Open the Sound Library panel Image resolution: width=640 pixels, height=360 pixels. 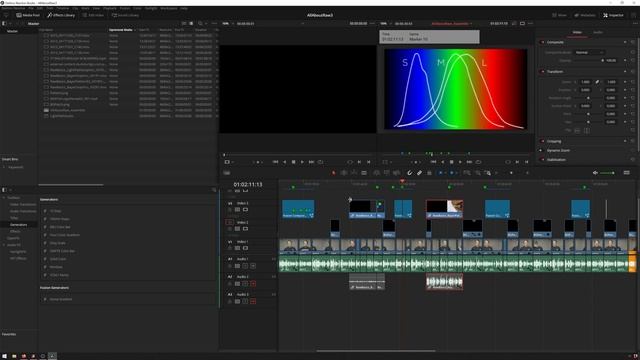tap(125, 15)
